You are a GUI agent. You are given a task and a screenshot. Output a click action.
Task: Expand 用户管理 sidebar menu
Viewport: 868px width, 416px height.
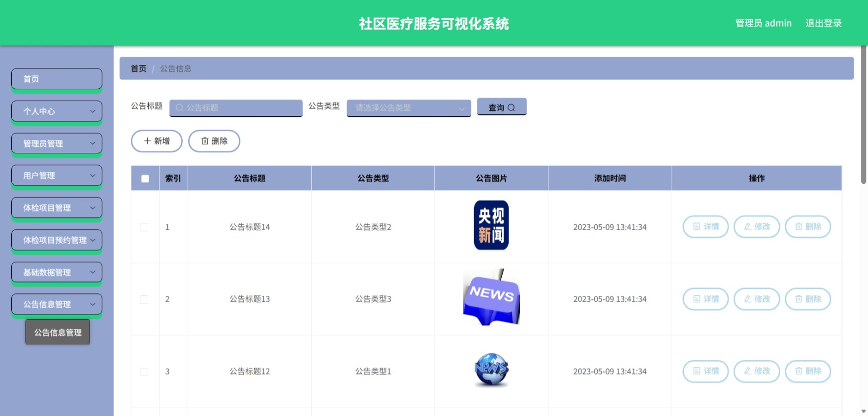tap(57, 175)
